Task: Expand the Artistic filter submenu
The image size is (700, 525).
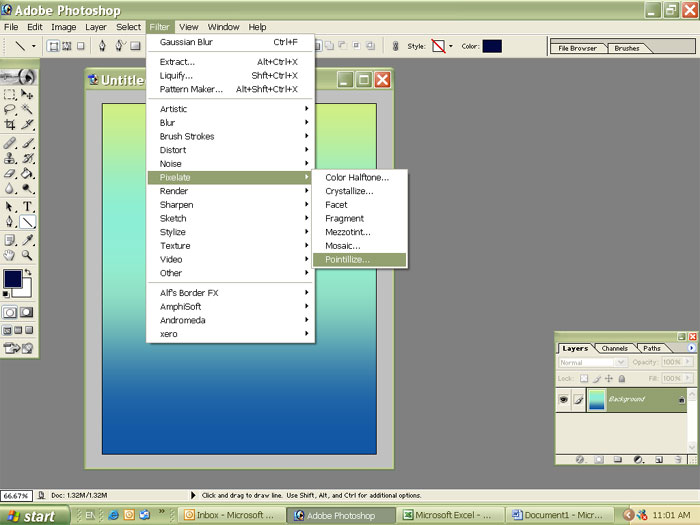Action: coord(231,109)
